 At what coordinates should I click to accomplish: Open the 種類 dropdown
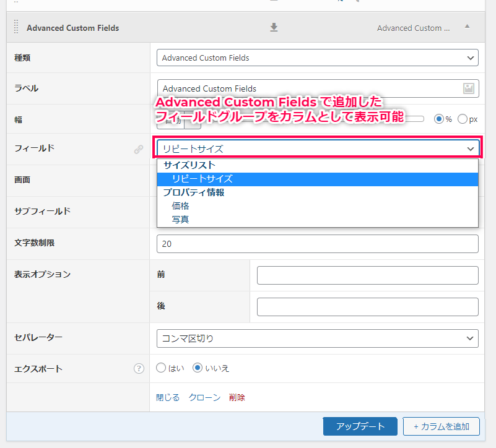click(x=317, y=58)
